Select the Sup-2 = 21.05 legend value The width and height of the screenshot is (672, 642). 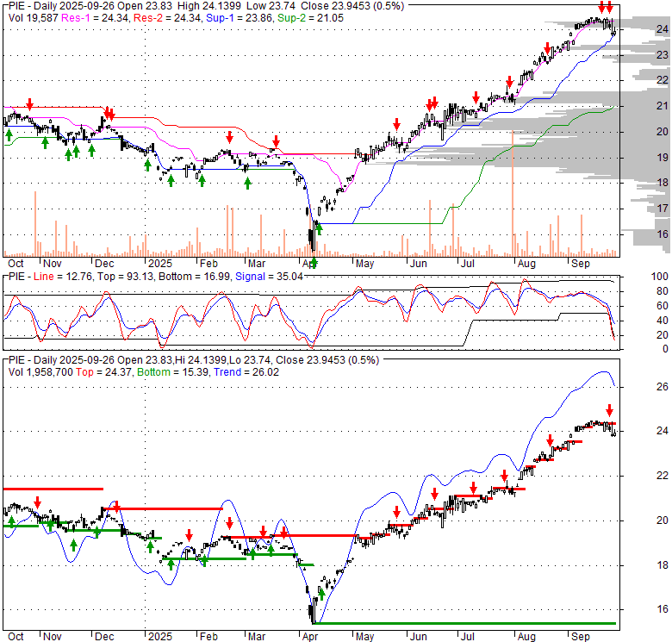click(x=311, y=18)
